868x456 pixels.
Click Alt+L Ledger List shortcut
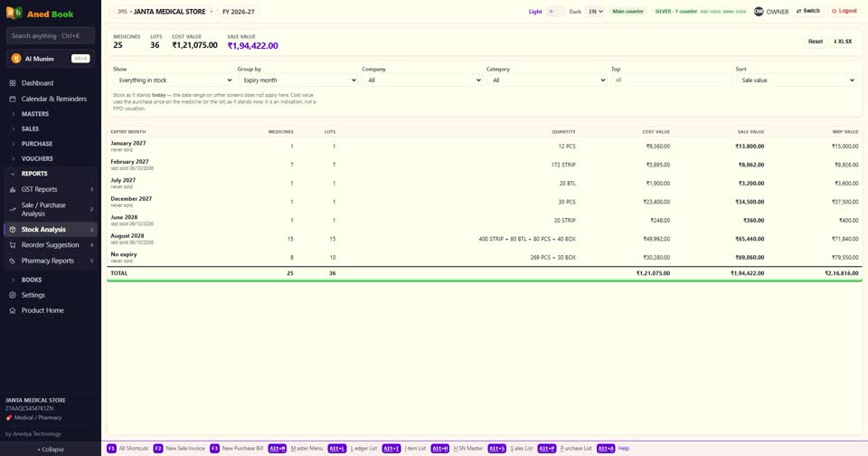point(353,449)
